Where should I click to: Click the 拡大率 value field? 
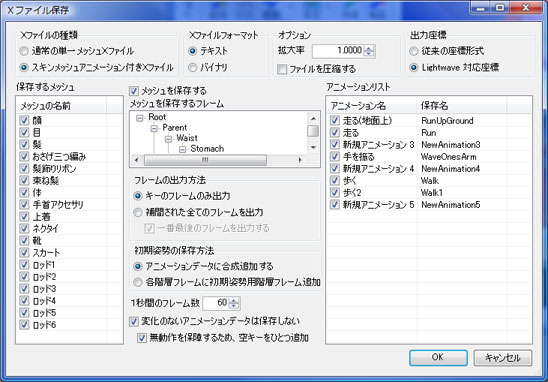pos(338,51)
